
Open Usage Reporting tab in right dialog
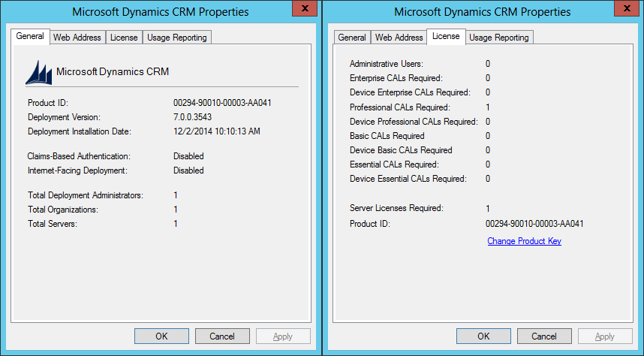(499, 38)
